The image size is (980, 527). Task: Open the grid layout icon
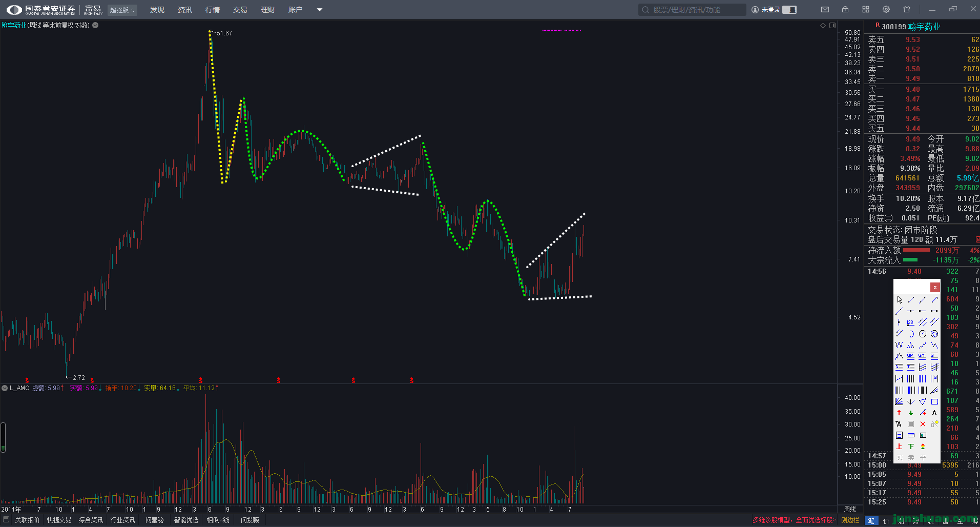pos(866,10)
